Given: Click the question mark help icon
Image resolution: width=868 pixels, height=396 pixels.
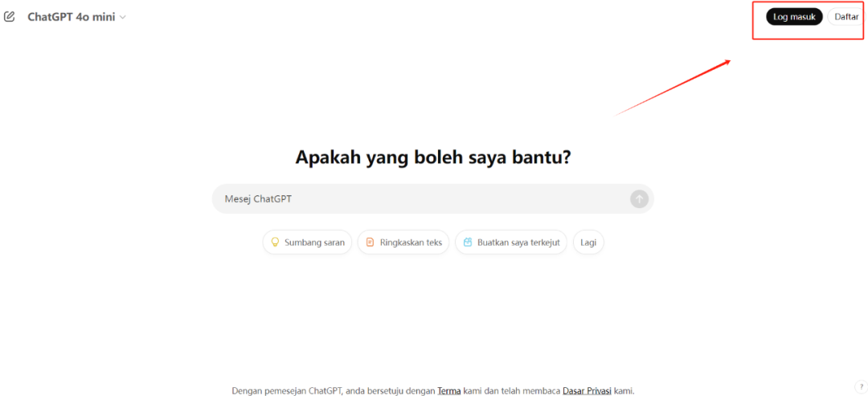Looking at the screenshot, I should pyautogui.click(x=862, y=386).
